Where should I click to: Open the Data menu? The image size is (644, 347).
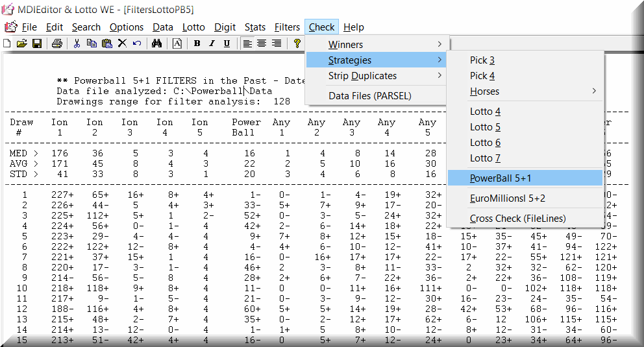coord(163,27)
